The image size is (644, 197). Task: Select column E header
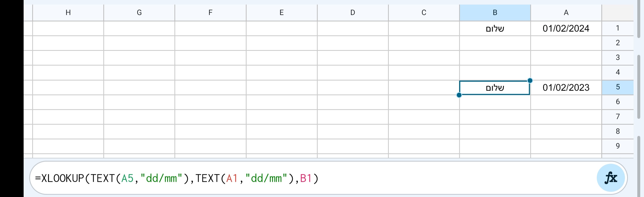coord(281,13)
